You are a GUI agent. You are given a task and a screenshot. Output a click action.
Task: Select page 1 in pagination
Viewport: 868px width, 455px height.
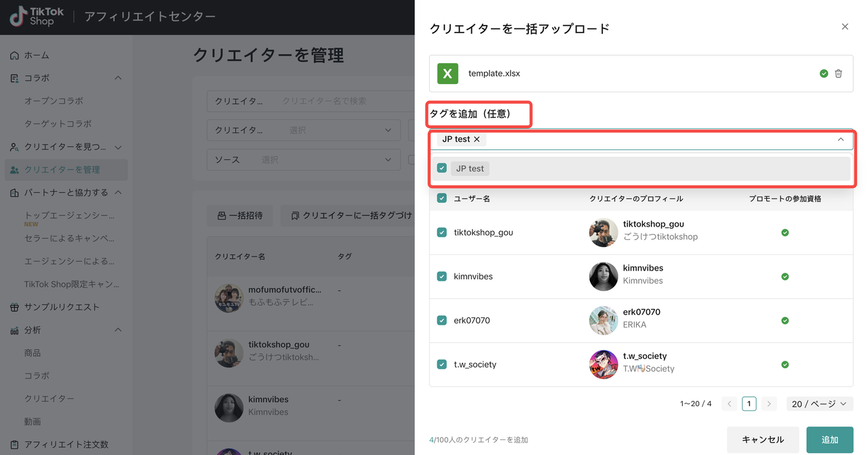coord(749,403)
